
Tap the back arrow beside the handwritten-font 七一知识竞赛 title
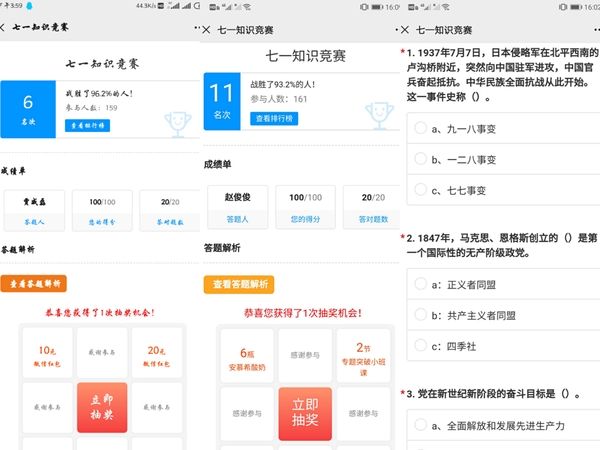(6, 29)
